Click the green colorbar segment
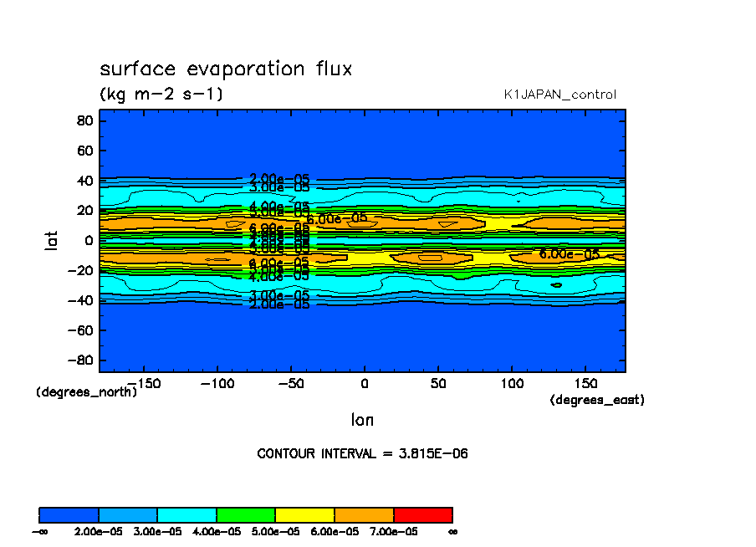This screenshot has height=547, width=756. (x=246, y=514)
